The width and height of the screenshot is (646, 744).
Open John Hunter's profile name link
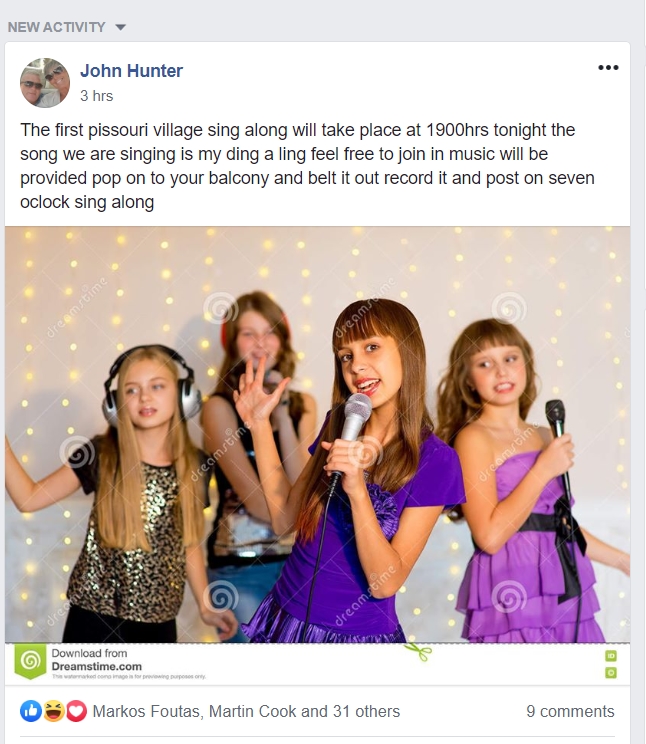point(131,71)
